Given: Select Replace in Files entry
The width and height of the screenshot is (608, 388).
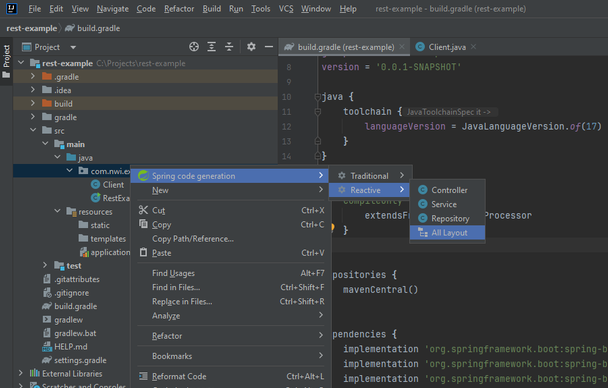Looking at the screenshot, I should click(x=230, y=301).
